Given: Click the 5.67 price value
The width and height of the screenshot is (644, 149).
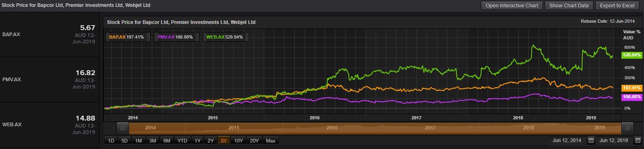Looking at the screenshot, I should tap(88, 28).
